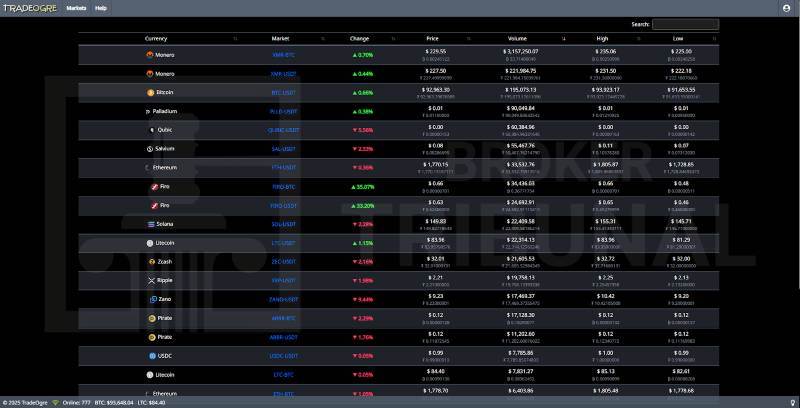Image resolution: width=800 pixels, height=408 pixels.
Task: Select the Palladium currency name
Action: [x=165, y=111]
